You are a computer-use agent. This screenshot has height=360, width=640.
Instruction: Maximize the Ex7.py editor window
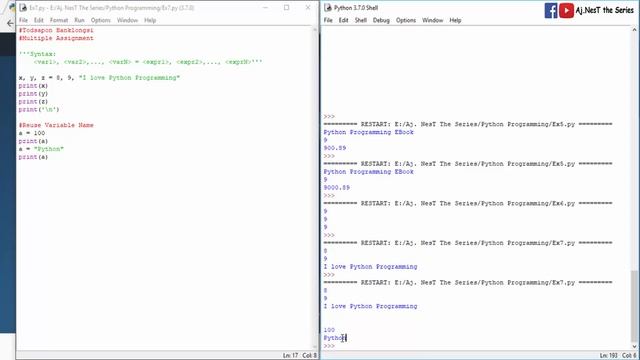(x=287, y=8)
